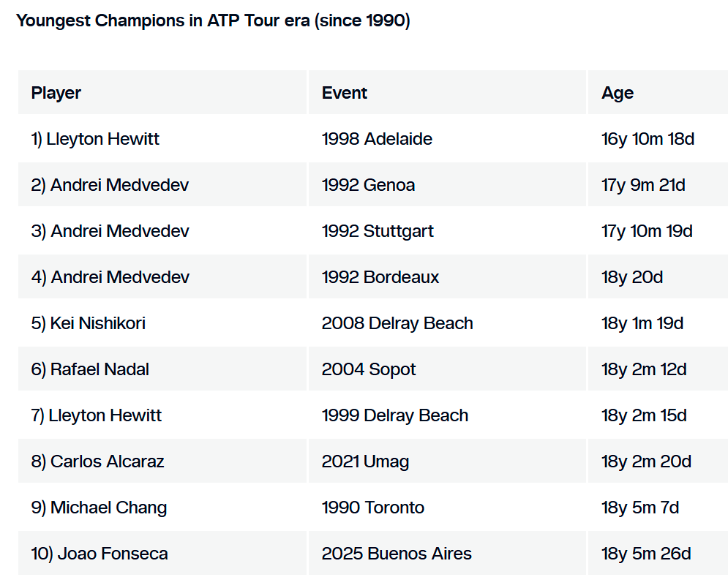The width and height of the screenshot is (728, 588).
Task: Click the Player column header
Action: click(56, 93)
